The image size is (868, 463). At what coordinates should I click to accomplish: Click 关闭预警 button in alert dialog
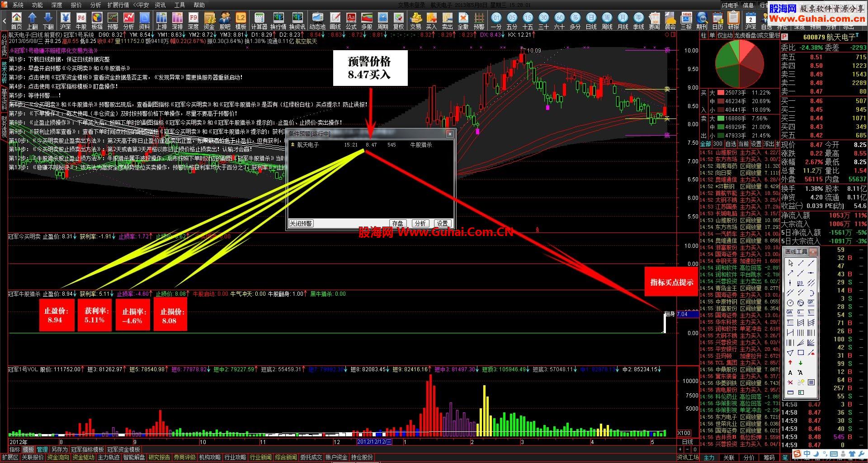301,223
